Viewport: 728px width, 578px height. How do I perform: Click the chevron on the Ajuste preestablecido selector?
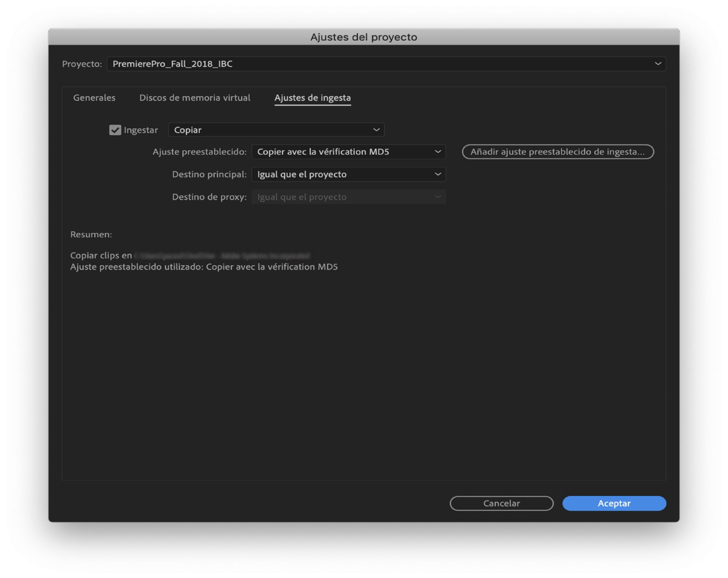tap(438, 152)
